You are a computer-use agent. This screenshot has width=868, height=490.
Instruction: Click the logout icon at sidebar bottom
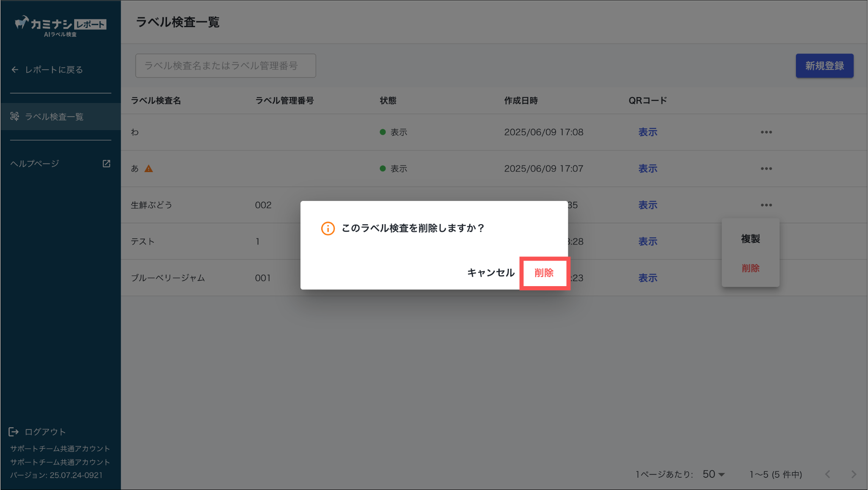[14, 432]
